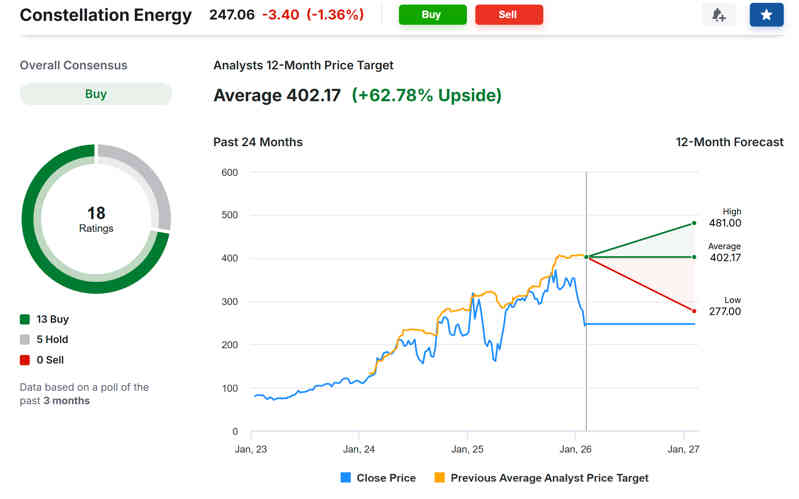Toggle the Close Price legend swatch

(347, 478)
